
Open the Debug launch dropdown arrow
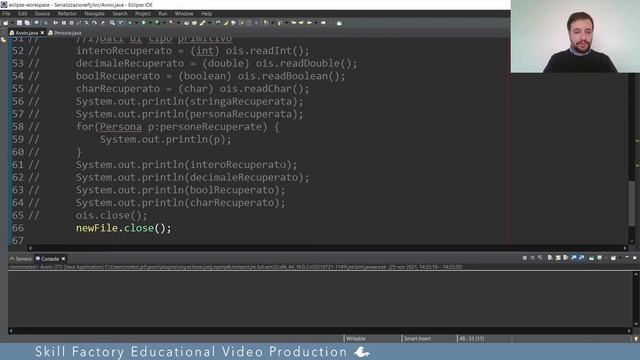(x=136, y=23)
